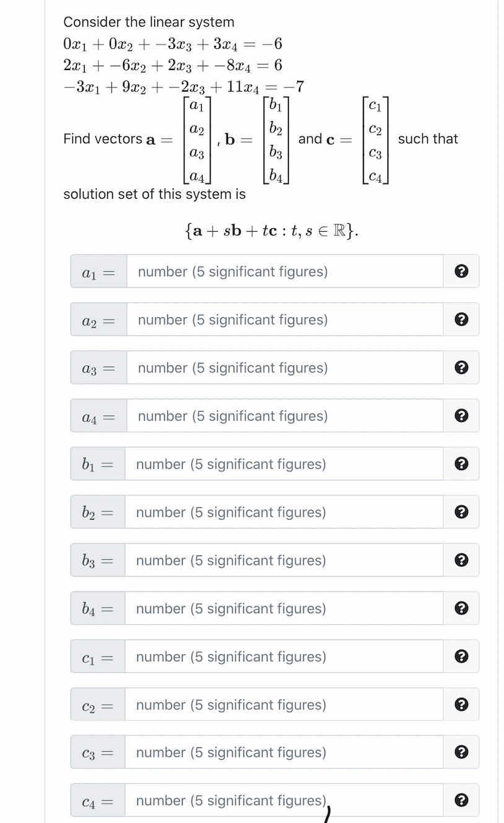Click the a₃ equation label
The image size is (504, 823).
pyautogui.click(x=97, y=367)
